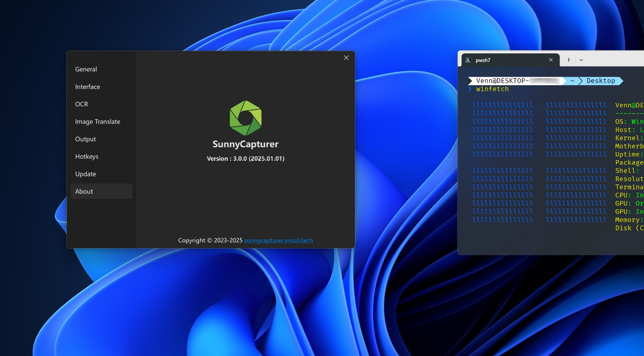This screenshot has height=356, width=644.
Task: Open a new terminal tab with plus
Action: coord(568,60)
